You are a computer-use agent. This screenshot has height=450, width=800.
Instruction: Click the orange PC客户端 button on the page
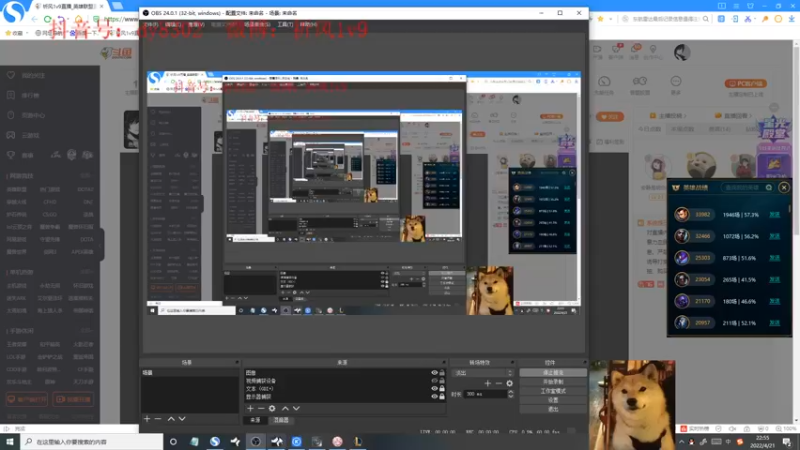pyautogui.click(x=745, y=84)
